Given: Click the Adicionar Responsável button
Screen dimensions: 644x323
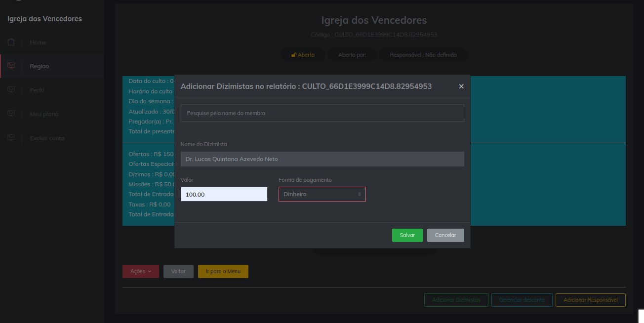Looking at the screenshot, I should point(590,300).
